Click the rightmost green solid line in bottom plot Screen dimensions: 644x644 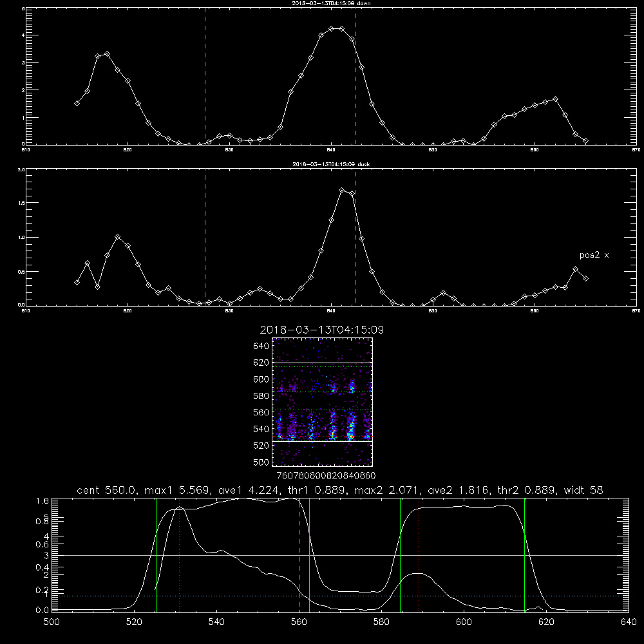click(x=524, y=554)
